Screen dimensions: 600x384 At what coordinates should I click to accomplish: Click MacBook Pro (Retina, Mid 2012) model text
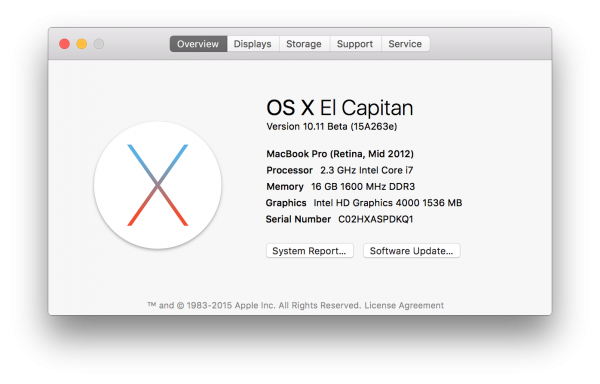(340, 154)
